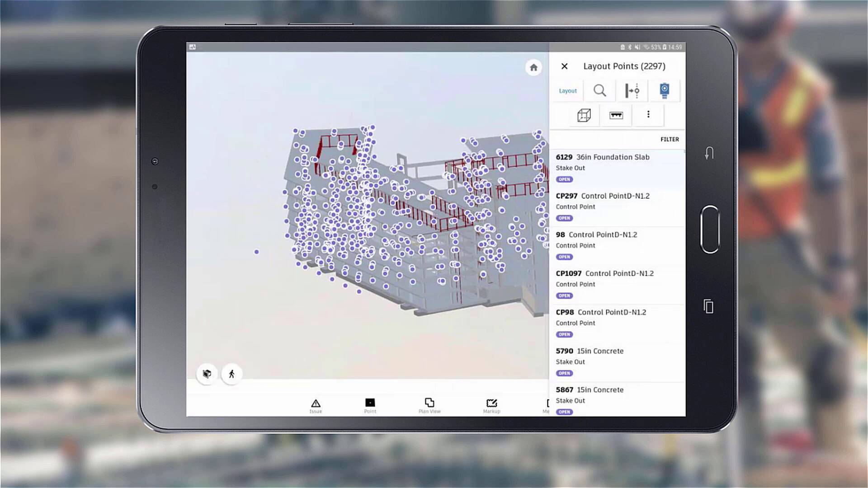Open the FILTER options
This screenshot has height=488, width=868.
pos(670,139)
